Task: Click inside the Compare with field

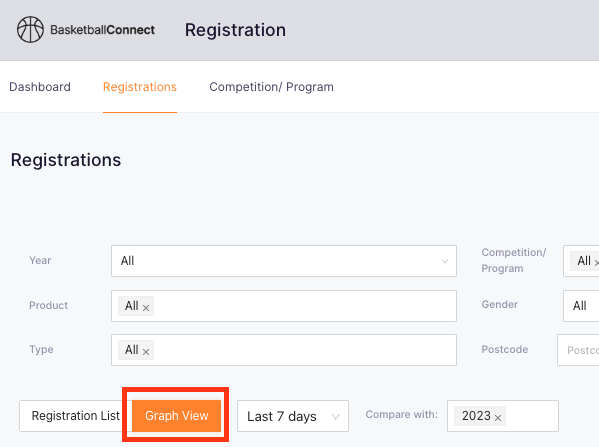Action: click(x=503, y=416)
